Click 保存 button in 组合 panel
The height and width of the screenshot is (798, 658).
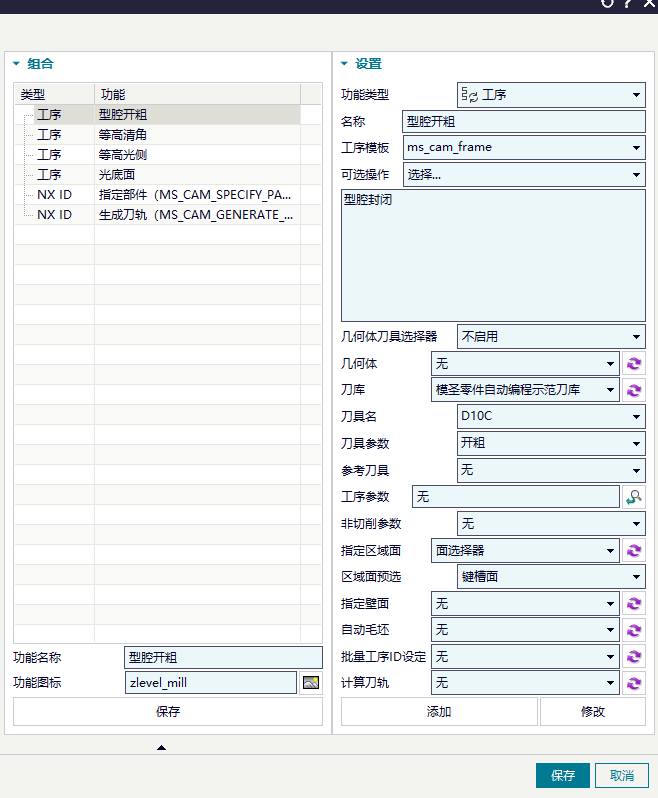[168, 711]
